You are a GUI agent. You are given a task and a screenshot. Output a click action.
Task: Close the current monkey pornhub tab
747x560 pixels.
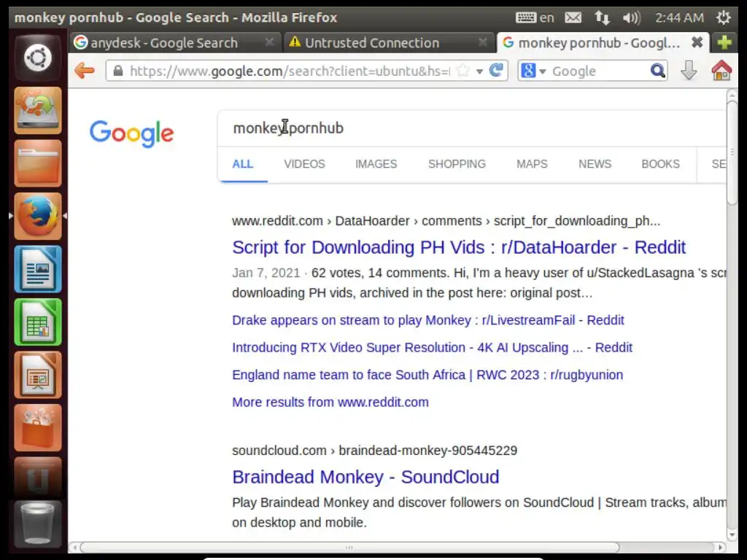click(697, 42)
